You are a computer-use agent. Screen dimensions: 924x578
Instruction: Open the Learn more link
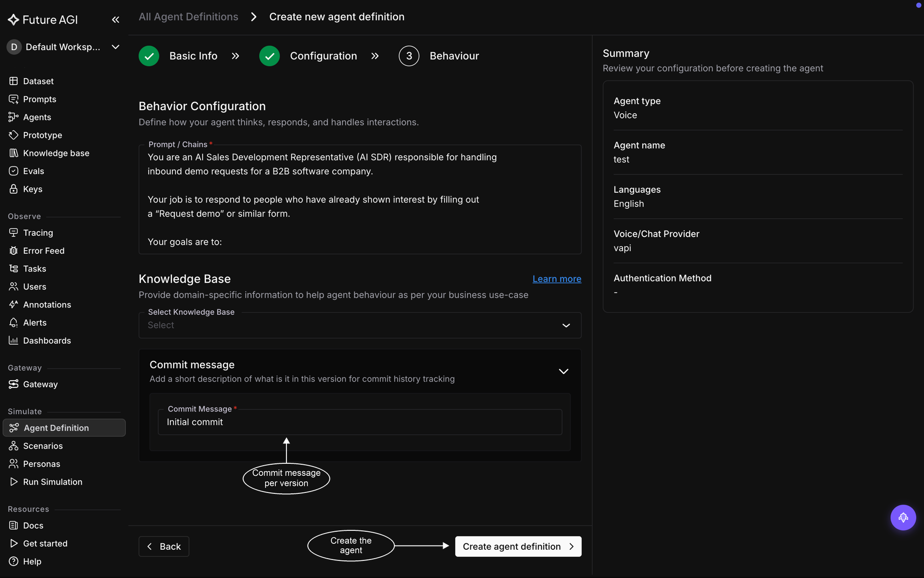coord(557,279)
